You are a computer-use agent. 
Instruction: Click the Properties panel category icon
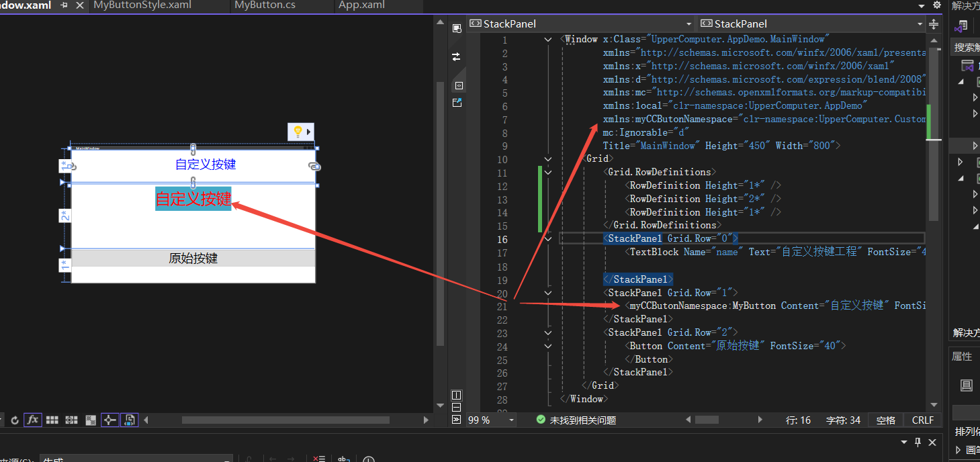pos(966,385)
